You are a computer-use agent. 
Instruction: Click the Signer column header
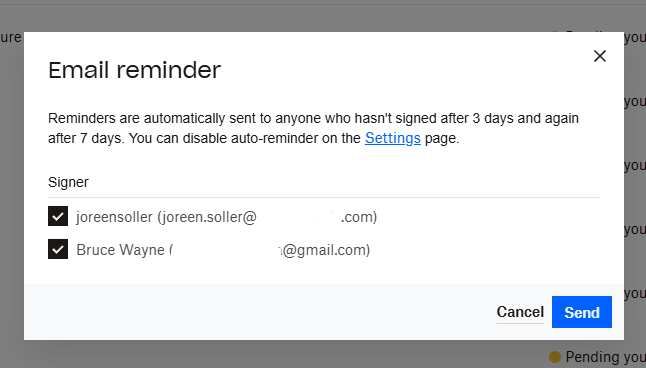click(68, 182)
